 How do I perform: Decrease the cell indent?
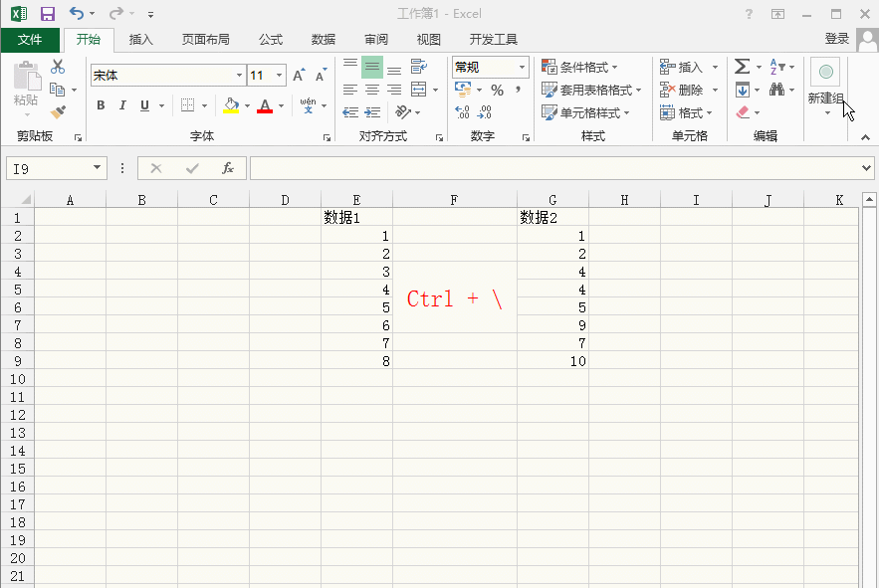[x=350, y=112]
